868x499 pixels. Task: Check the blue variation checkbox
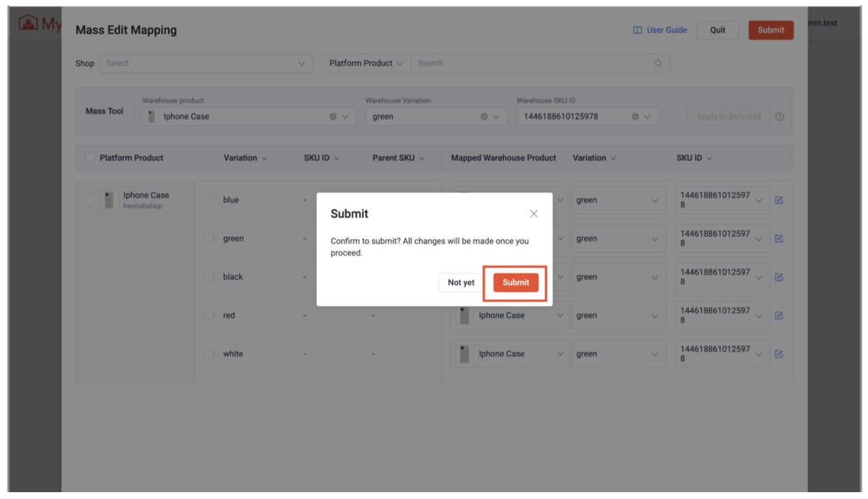[209, 200]
